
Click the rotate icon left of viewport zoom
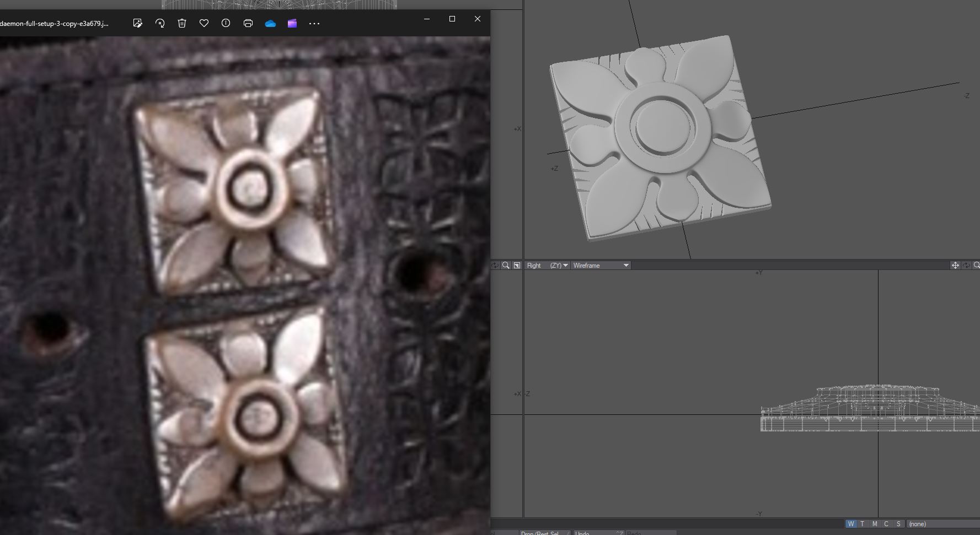point(495,266)
